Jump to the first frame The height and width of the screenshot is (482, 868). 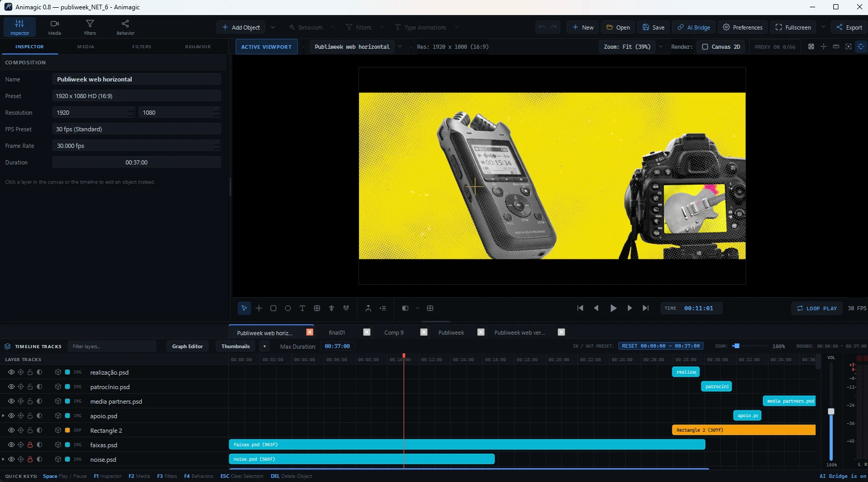click(x=580, y=308)
